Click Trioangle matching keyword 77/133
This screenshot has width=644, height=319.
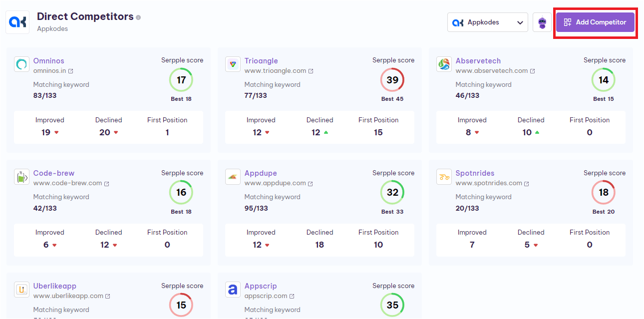pos(256,95)
